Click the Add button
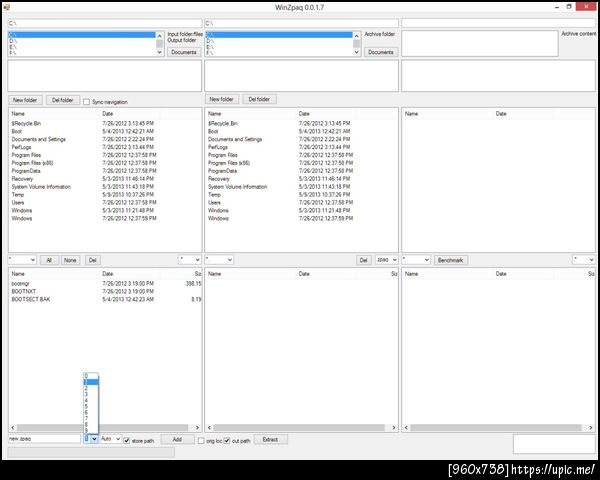This screenshot has height=480, width=600. click(x=177, y=439)
